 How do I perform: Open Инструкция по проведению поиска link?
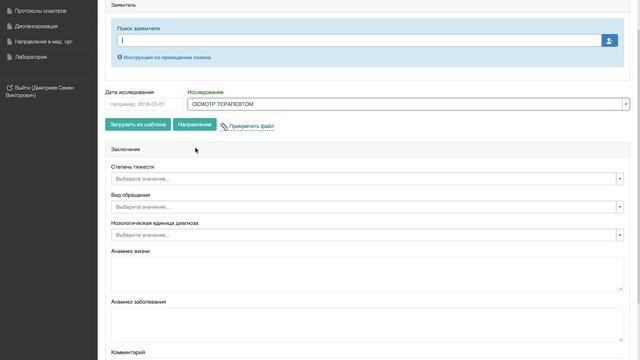[167, 58]
